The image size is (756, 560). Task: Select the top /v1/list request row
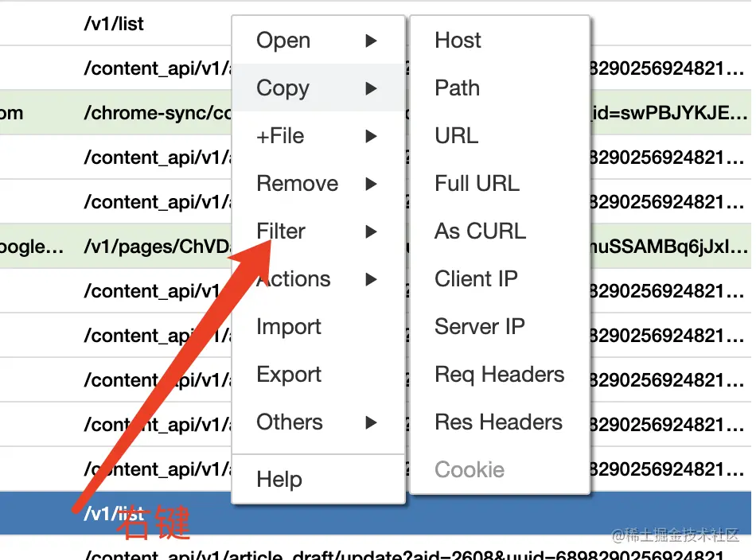(x=114, y=24)
